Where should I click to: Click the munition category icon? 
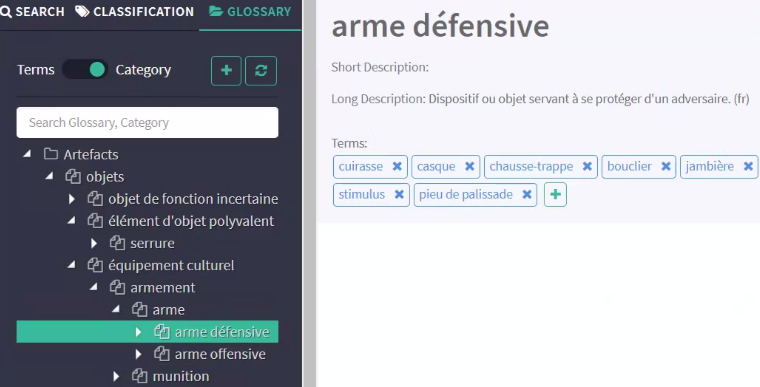pos(140,376)
